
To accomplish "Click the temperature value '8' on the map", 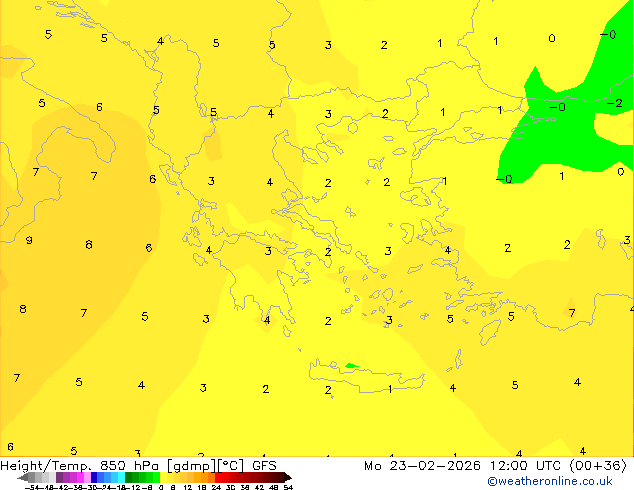I will click(x=23, y=309).
